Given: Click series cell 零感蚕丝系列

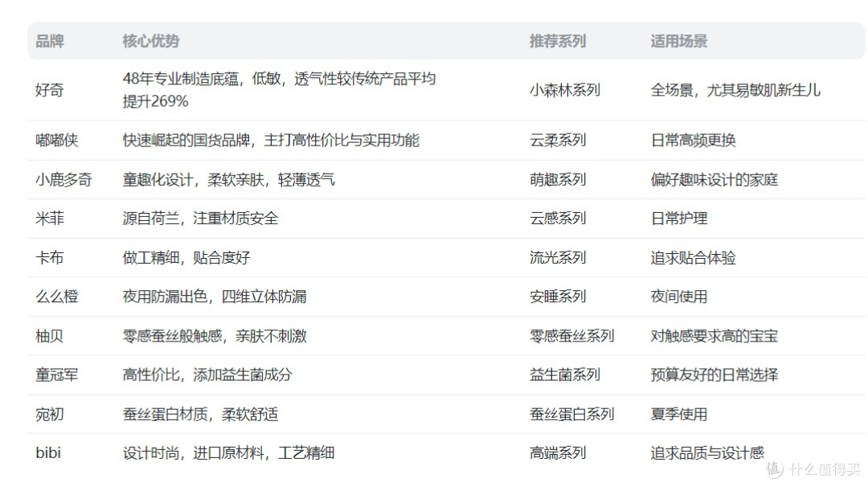Looking at the screenshot, I should pos(572,335).
